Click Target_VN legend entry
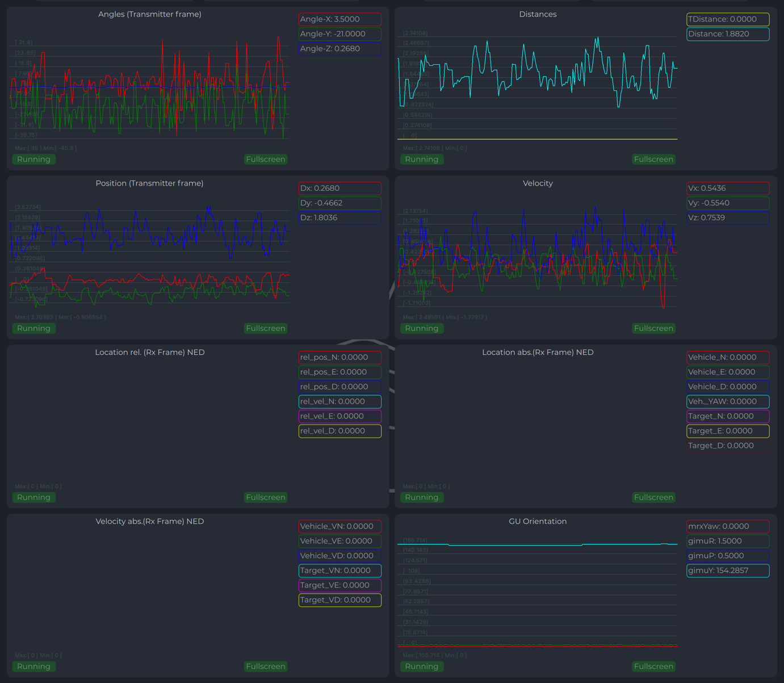The height and width of the screenshot is (683, 784). click(340, 571)
